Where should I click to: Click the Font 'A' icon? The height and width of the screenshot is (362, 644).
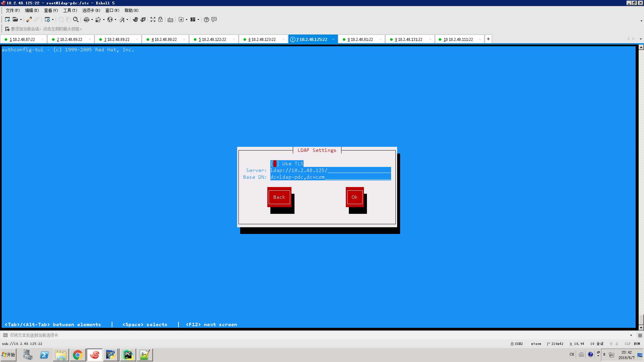122,20
